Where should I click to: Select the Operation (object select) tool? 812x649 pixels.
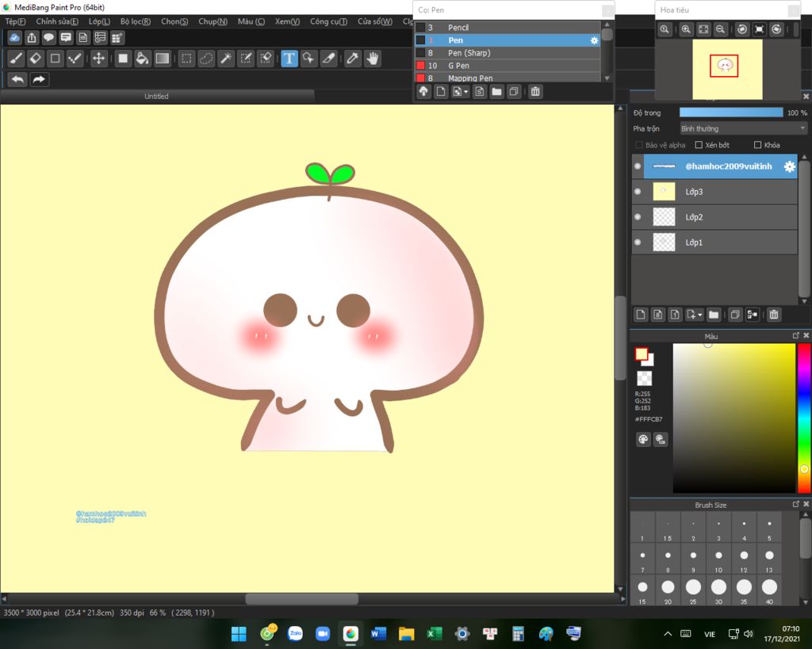point(308,59)
